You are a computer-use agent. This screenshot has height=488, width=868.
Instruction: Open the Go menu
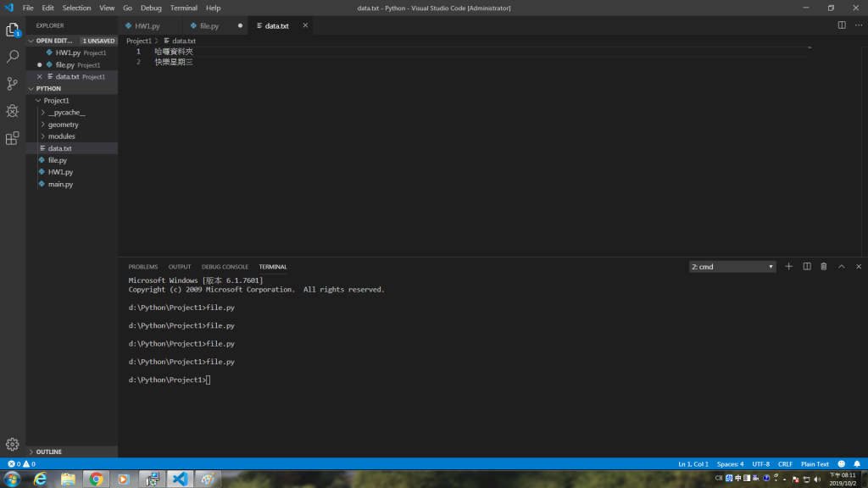127,8
